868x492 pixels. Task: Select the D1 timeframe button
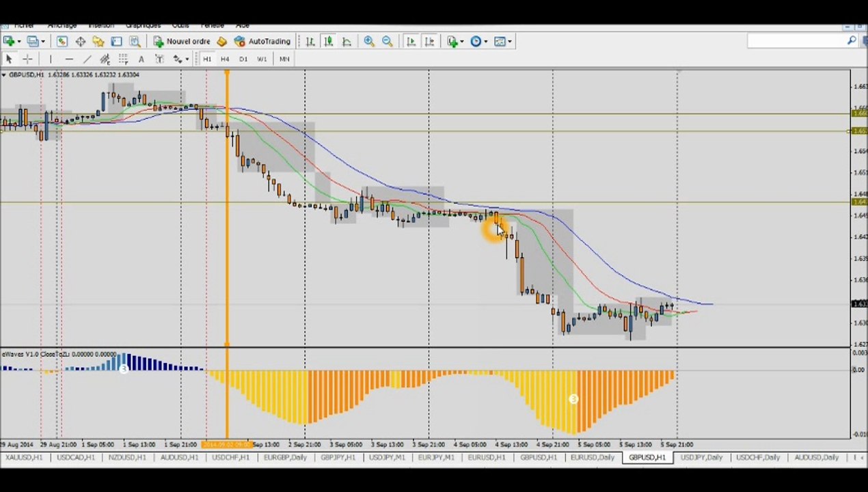click(243, 59)
